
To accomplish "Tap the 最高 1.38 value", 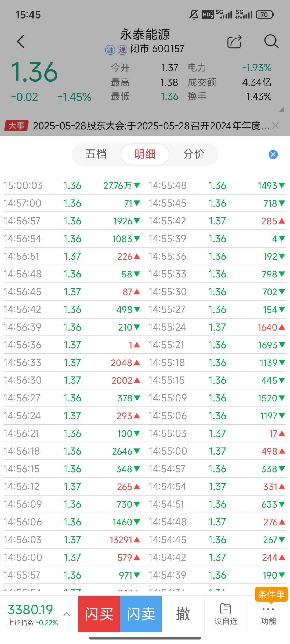I will point(169,82).
